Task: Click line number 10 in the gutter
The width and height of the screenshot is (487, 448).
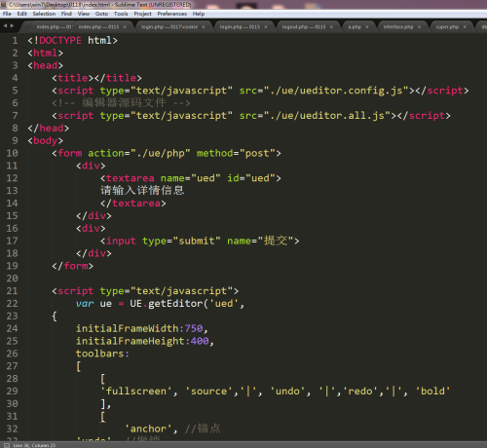Action: [12, 153]
